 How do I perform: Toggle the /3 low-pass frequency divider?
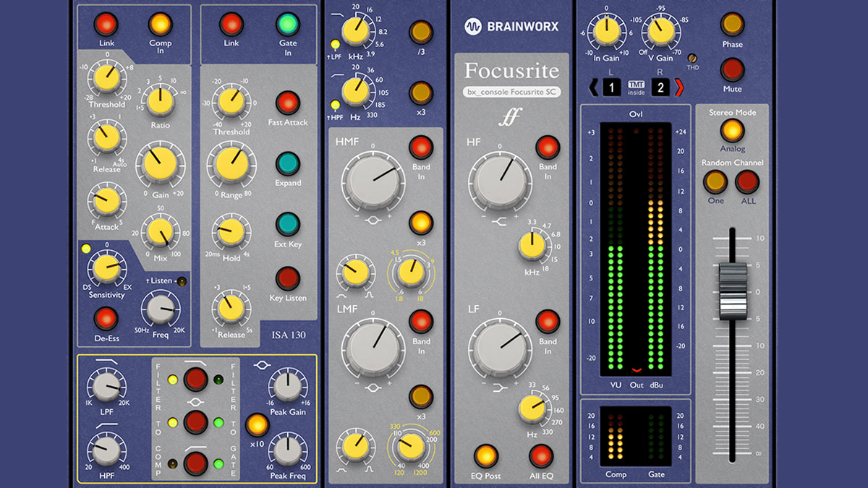(x=420, y=33)
